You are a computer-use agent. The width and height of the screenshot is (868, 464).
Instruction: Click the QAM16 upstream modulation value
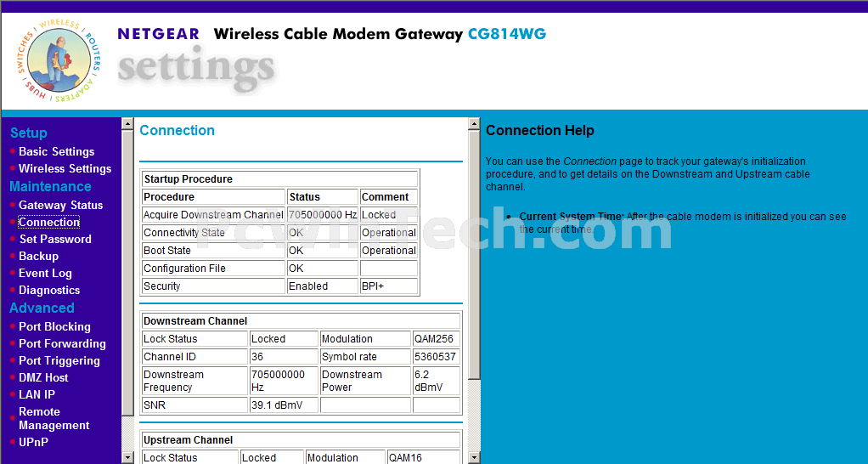[423, 458]
